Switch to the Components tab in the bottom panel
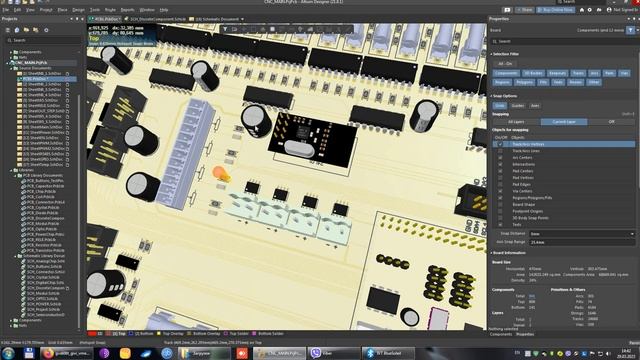640x360 pixels. coord(500,334)
